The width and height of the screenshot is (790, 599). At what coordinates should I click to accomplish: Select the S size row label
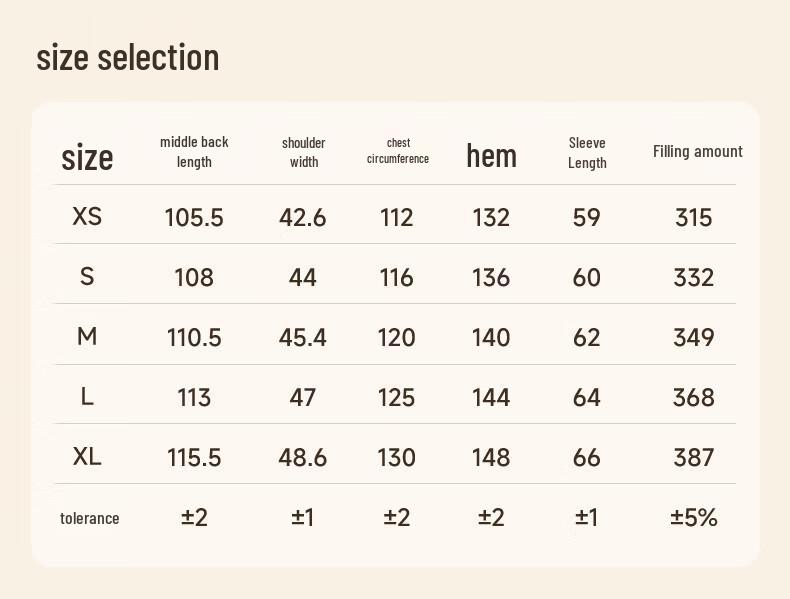click(87, 276)
